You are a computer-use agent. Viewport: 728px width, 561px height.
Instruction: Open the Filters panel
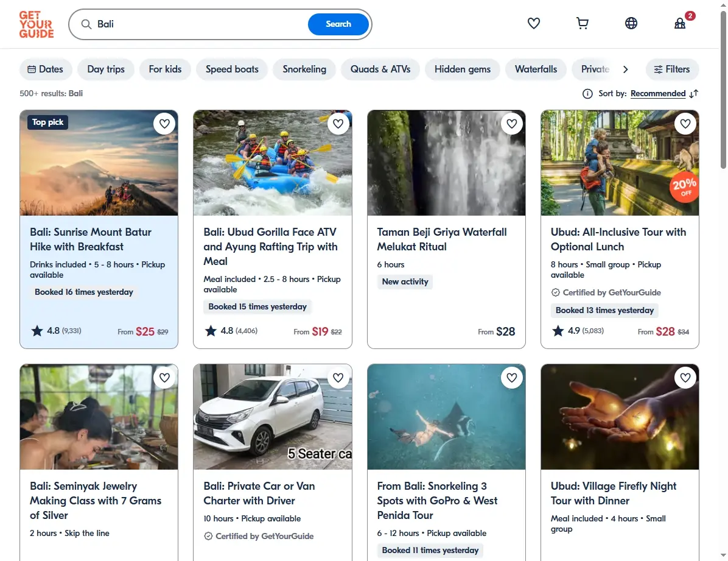tap(672, 69)
